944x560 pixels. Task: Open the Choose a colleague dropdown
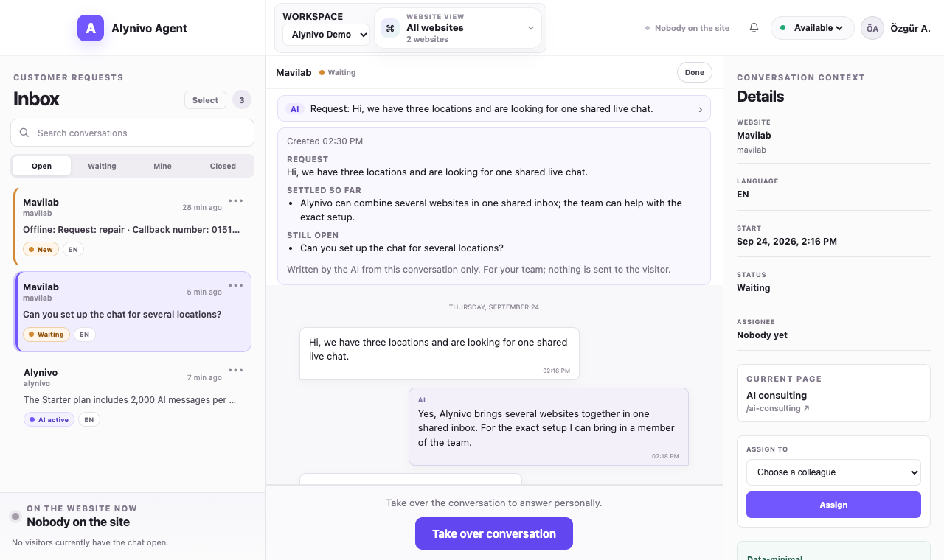(833, 472)
